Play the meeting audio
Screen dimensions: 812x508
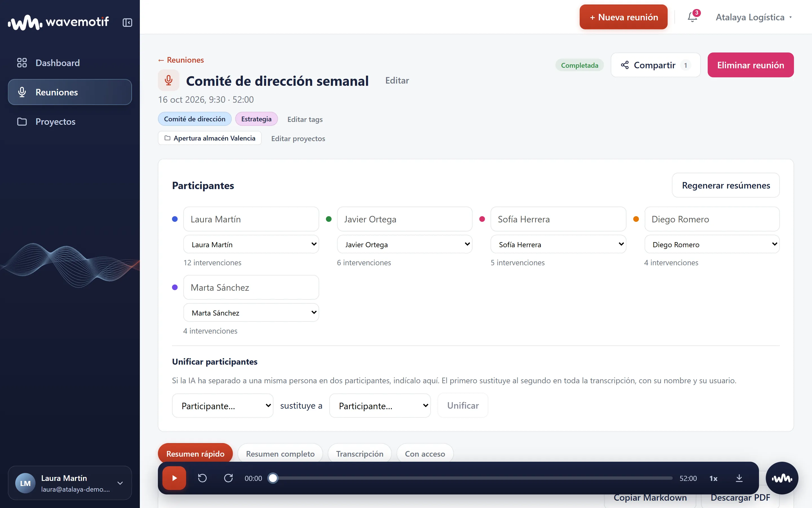point(174,478)
